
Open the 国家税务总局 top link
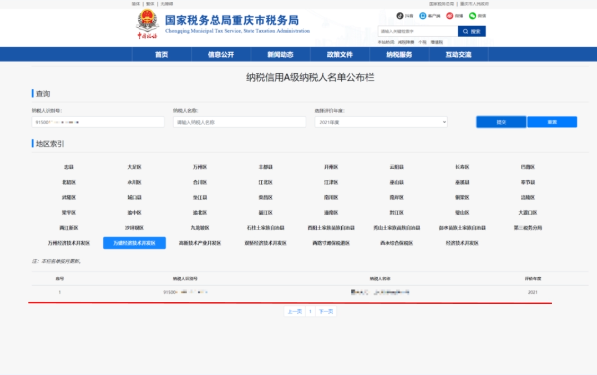pyautogui.click(x=441, y=4)
